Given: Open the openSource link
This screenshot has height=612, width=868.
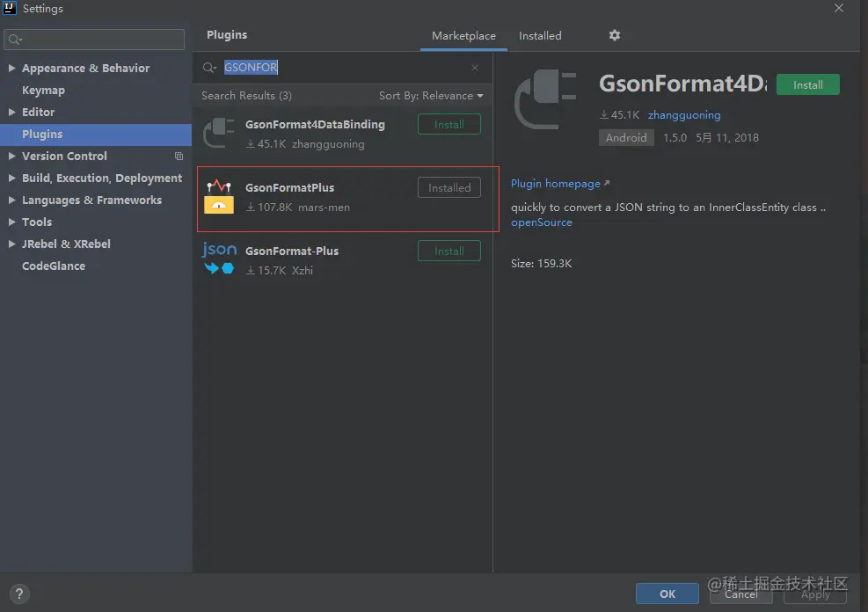Looking at the screenshot, I should pyautogui.click(x=542, y=222).
